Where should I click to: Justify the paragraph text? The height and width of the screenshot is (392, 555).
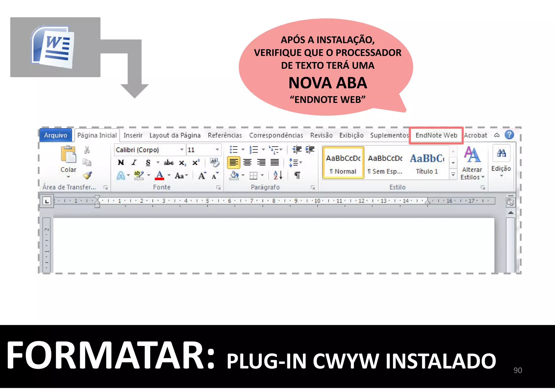(275, 163)
